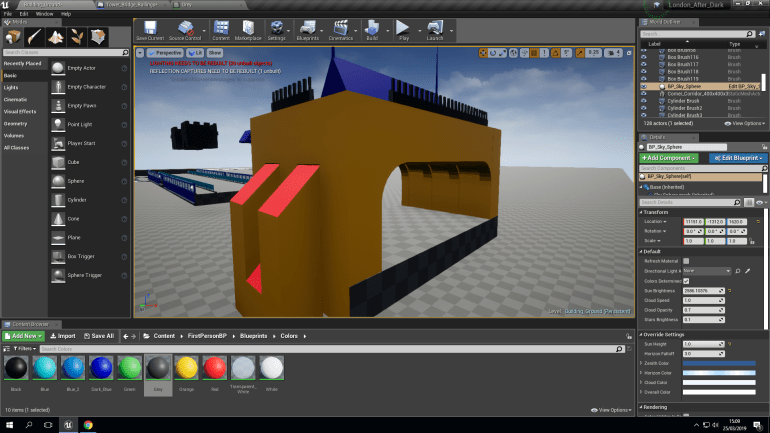The height and width of the screenshot is (433, 770).
Task: Open the Content toolbar icon
Action: (x=221, y=30)
